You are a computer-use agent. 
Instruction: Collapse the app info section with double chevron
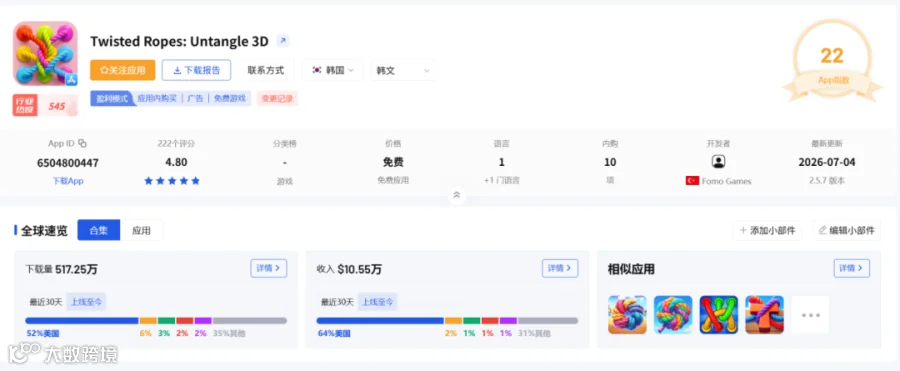457,195
